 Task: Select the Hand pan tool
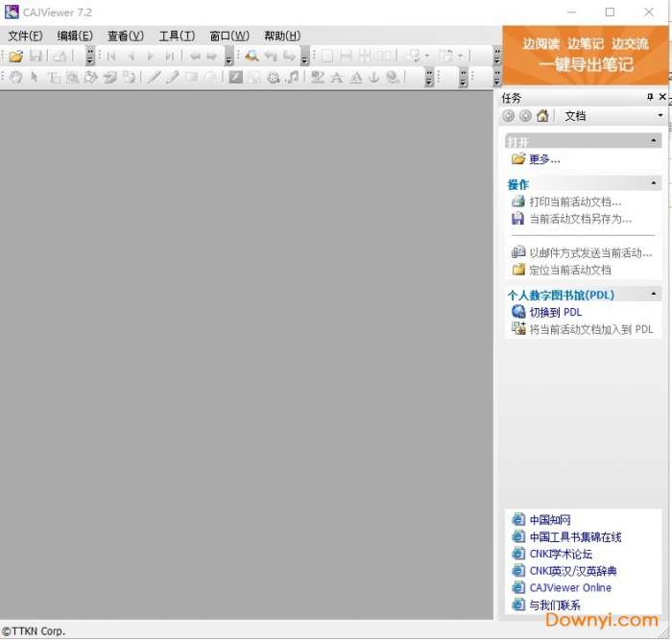tap(16, 78)
